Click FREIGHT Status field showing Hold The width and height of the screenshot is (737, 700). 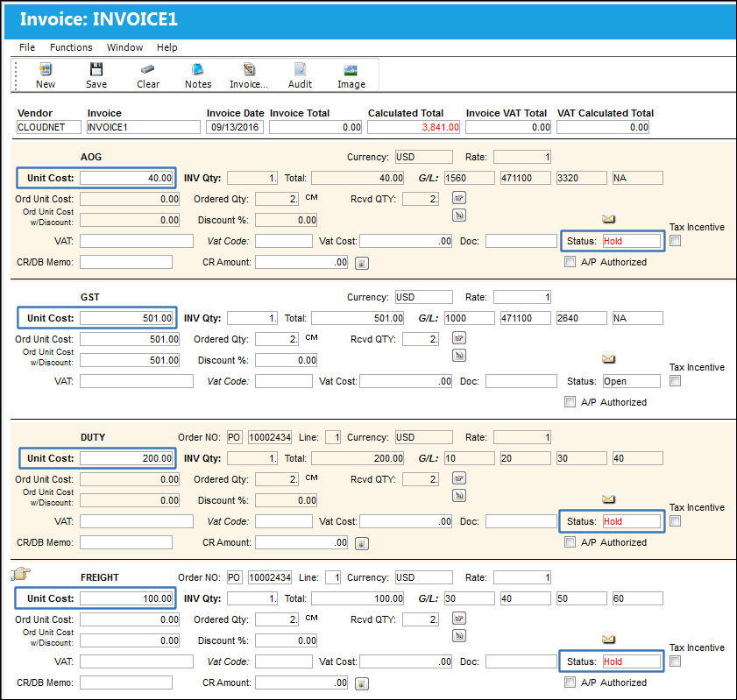pyautogui.click(x=632, y=661)
